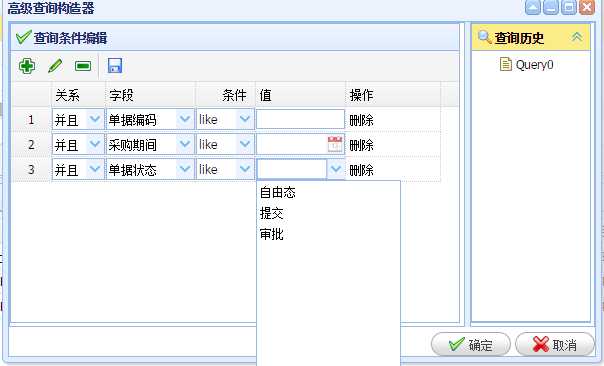Save the query with the floppy disk icon
Image resolution: width=604 pixels, height=366 pixels.
pos(115,66)
